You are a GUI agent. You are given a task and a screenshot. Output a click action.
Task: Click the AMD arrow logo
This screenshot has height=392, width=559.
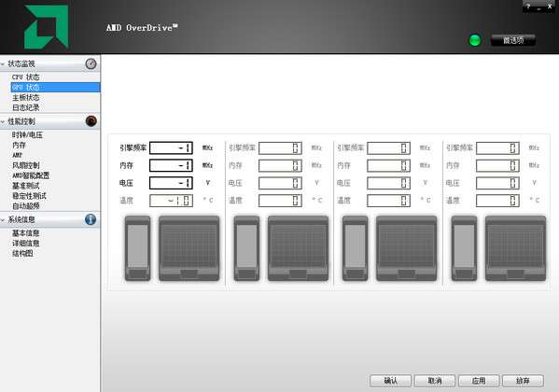pos(47,27)
